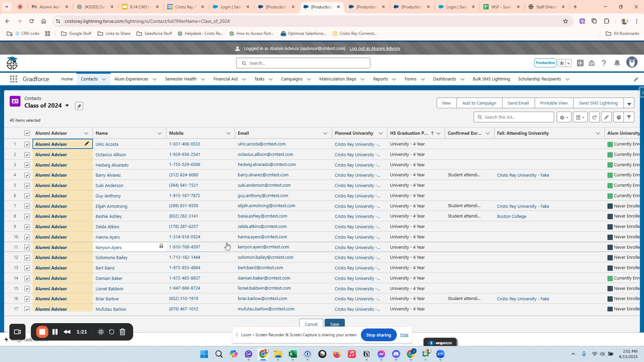
Task: Open the Name column actions menu
Action: click(x=160, y=133)
